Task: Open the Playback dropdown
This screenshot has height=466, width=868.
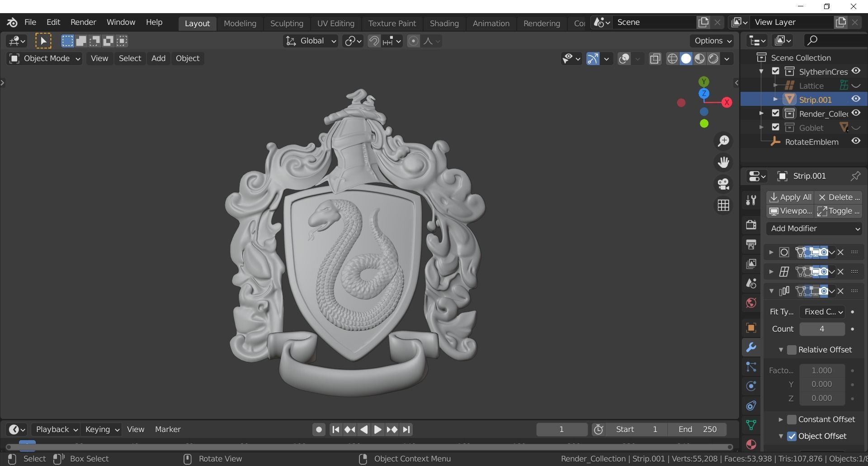Action: [x=57, y=429]
